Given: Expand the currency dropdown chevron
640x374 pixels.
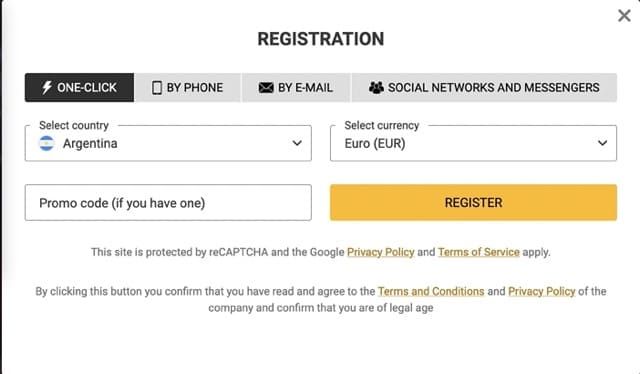Looking at the screenshot, I should pyautogui.click(x=602, y=143).
